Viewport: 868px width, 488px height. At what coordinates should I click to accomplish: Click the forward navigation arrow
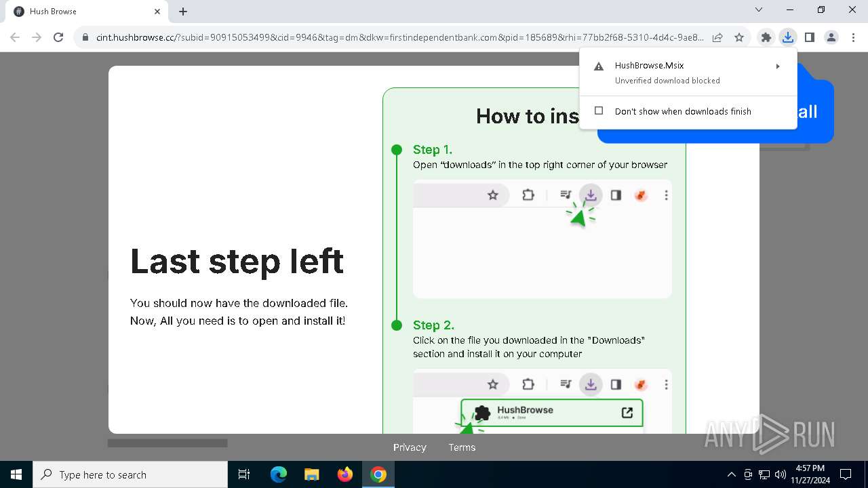click(37, 37)
